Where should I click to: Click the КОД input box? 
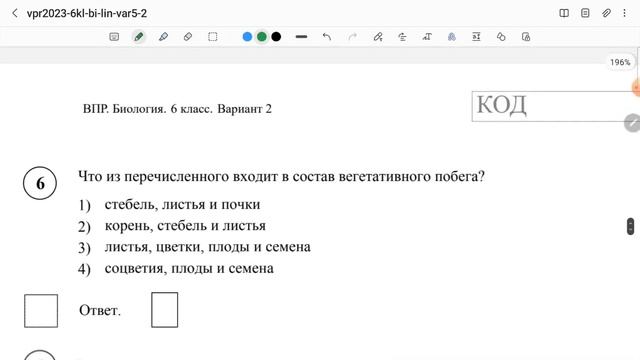(556, 106)
